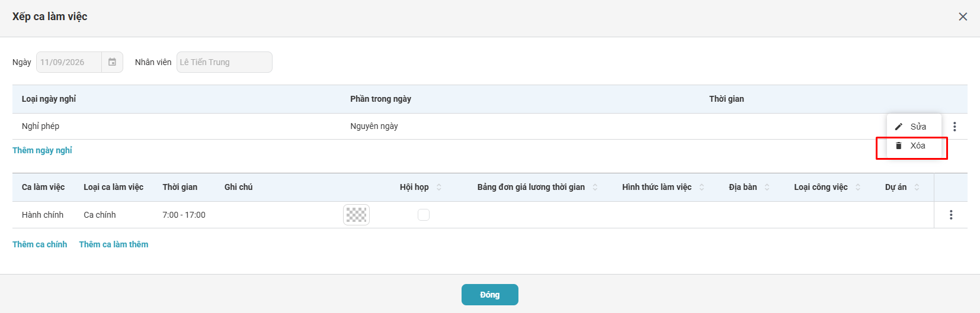The height and width of the screenshot is (313, 980).
Task: Click the pencil icon next to Sửa
Action: 899,127
